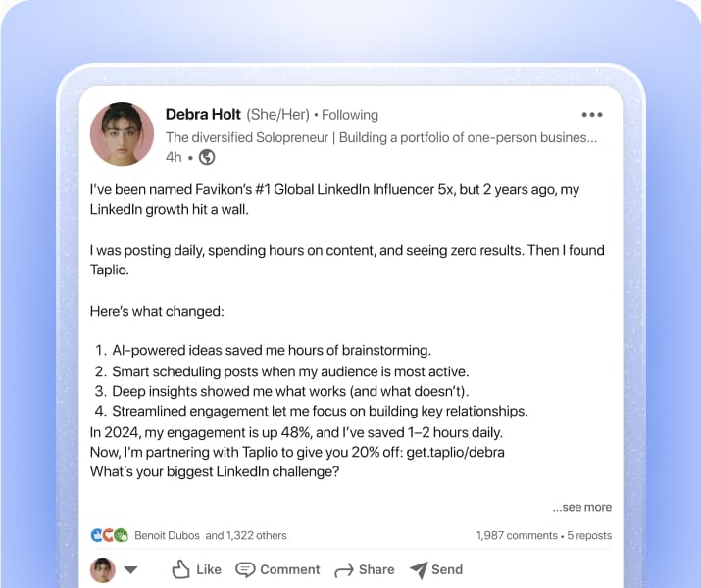The height and width of the screenshot is (588, 701).
Task: Click the thumbs-up Like icon
Action: 181,569
